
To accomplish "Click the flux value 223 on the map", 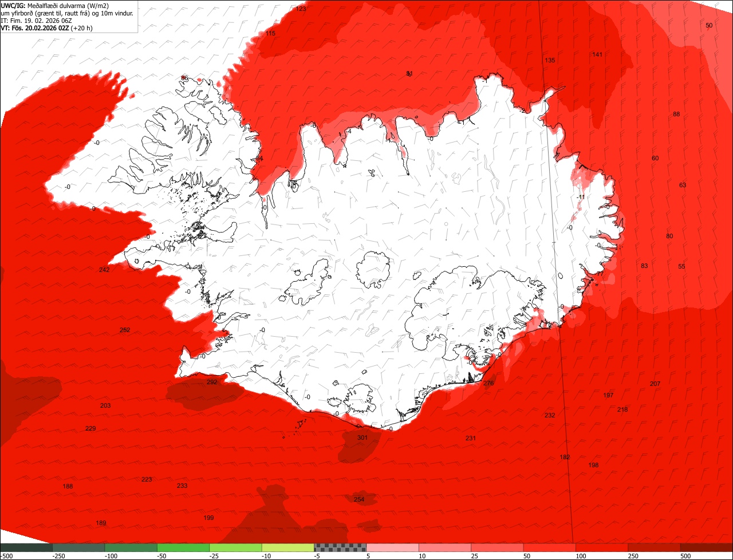I will pyautogui.click(x=147, y=479).
